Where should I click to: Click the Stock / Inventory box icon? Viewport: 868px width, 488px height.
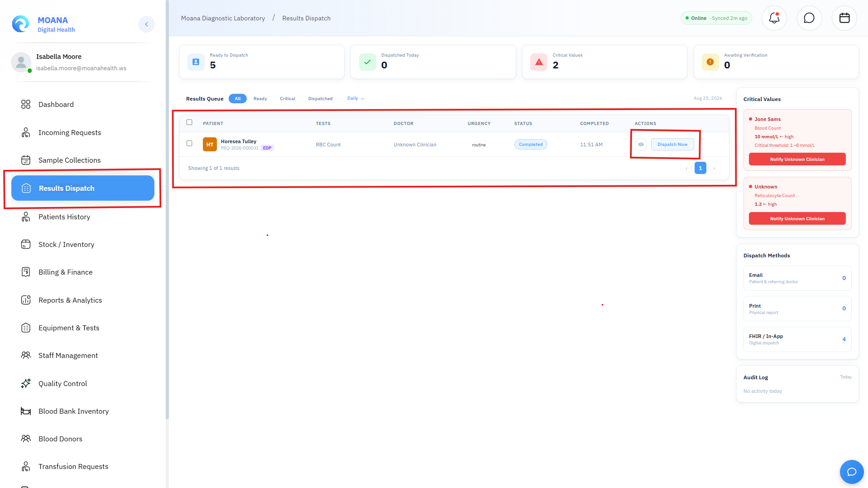click(x=26, y=245)
